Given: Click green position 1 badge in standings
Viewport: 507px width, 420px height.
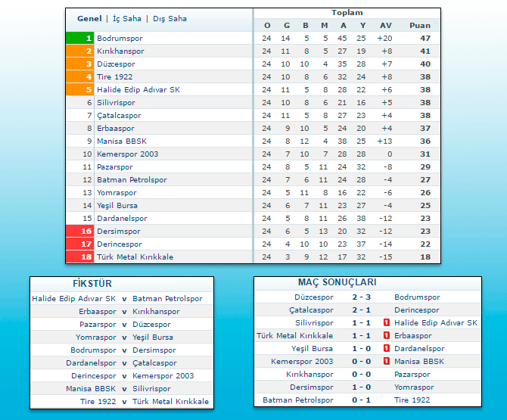Looking at the screenshot, I should [x=79, y=38].
